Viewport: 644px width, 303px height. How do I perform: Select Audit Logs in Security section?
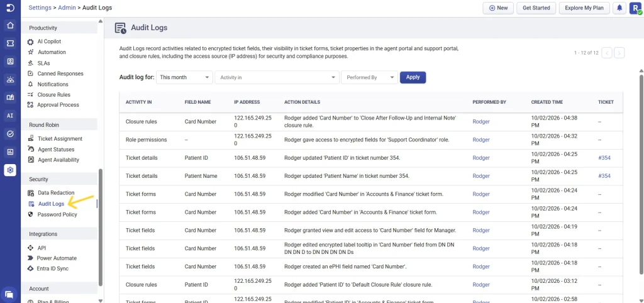pos(51,204)
